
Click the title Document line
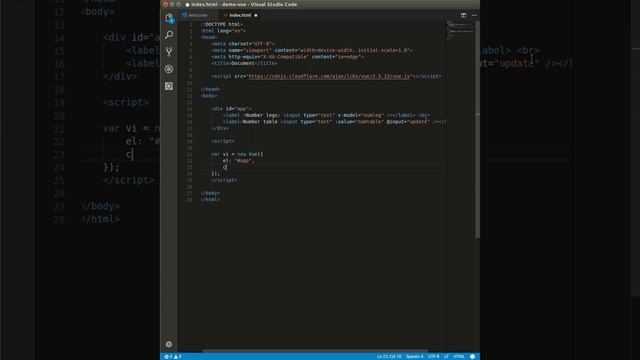tap(244, 63)
